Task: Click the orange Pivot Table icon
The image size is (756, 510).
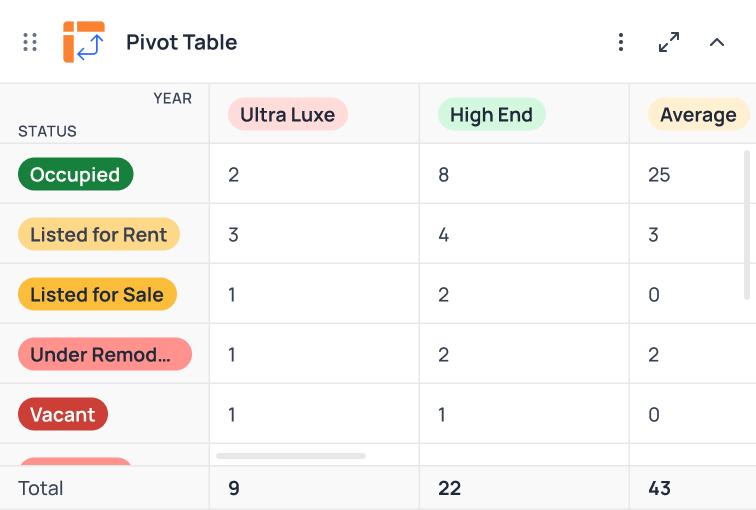Action: pyautogui.click(x=83, y=42)
